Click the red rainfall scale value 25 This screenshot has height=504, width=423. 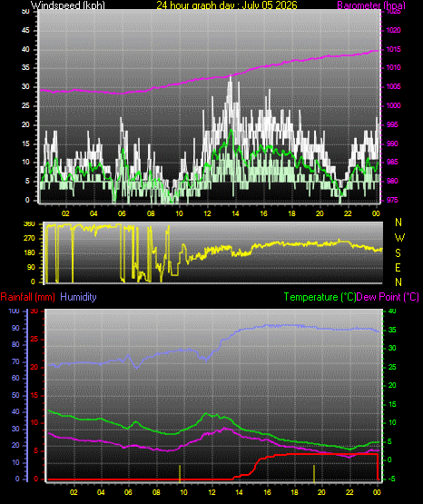tap(34, 340)
